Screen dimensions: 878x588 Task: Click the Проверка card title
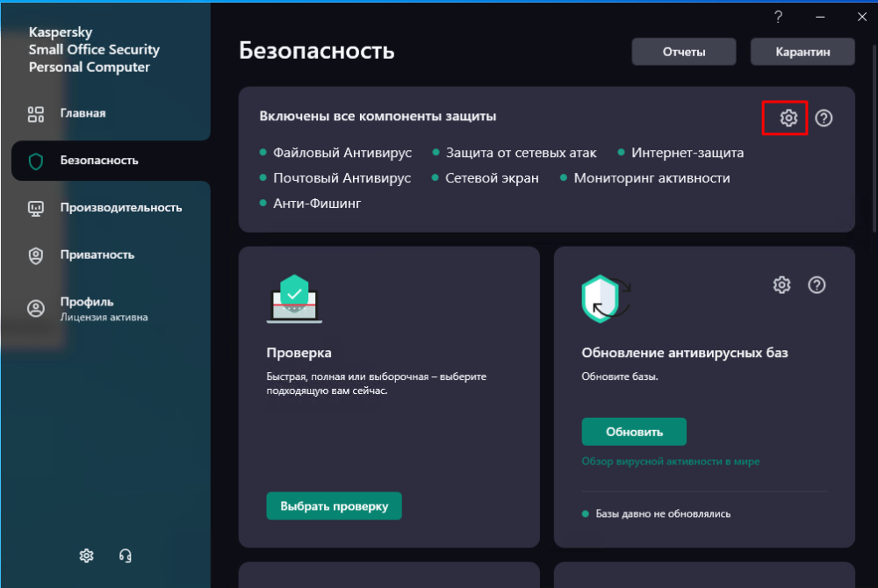click(299, 353)
